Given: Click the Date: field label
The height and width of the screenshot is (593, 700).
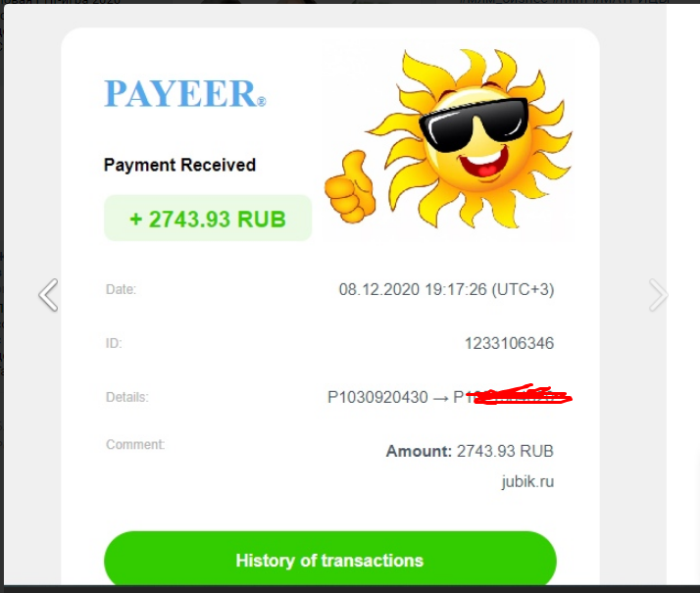Looking at the screenshot, I should (x=121, y=289).
